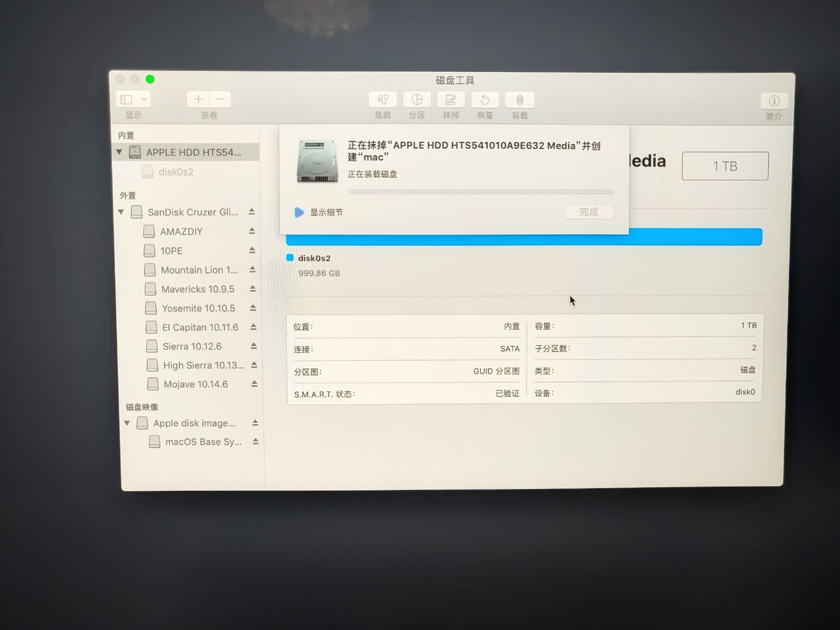Click the Partition (分区) toolbar icon
840x630 pixels.
click(x=416, y=100)
